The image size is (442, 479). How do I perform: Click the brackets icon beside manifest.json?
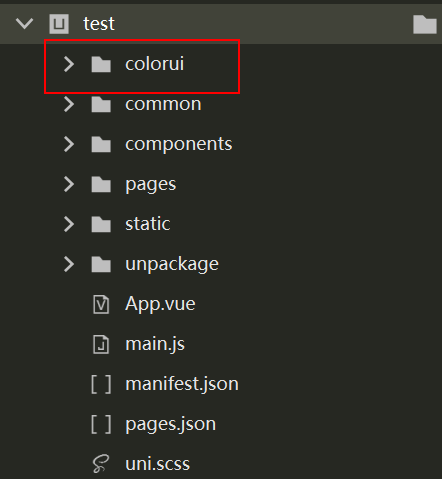point(101,384)
